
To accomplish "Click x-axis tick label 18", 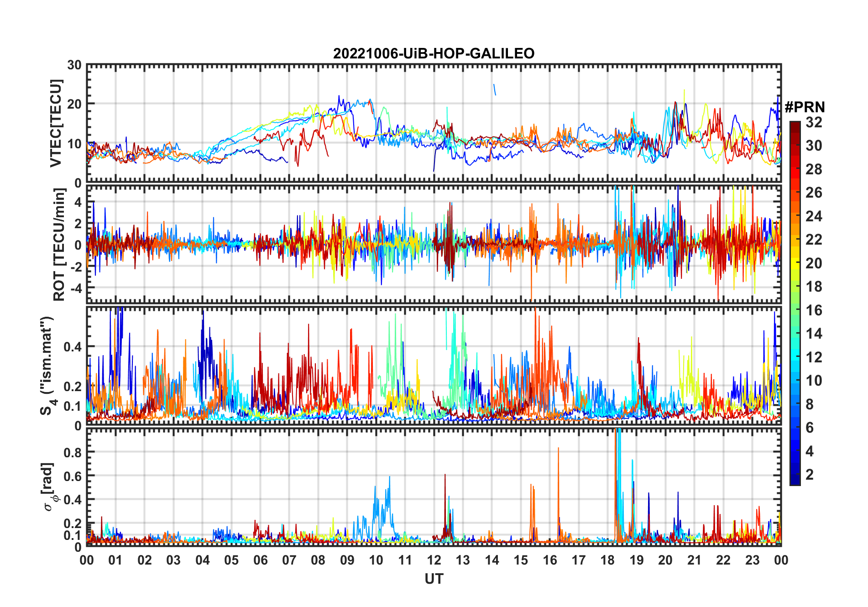I will pyautogui.click(x=607, y=560).
